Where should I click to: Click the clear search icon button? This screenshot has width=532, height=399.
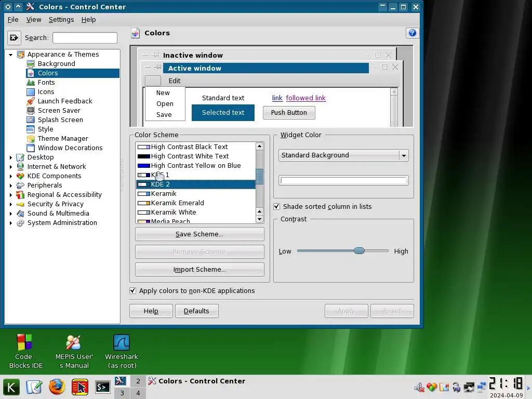click(14, 37)
